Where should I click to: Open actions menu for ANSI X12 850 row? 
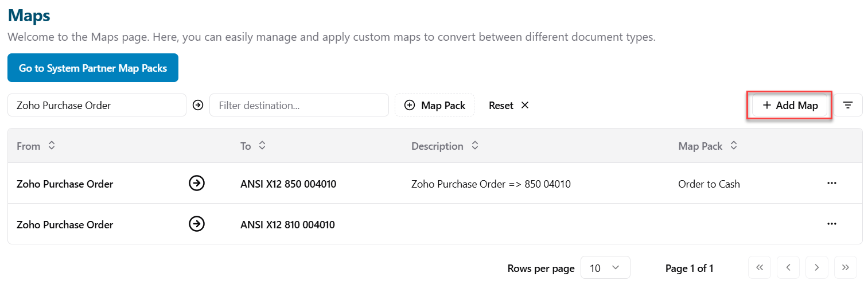831,184
